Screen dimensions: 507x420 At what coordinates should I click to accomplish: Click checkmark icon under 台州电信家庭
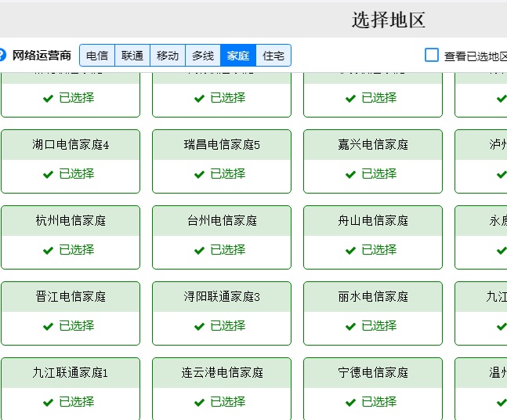200,251
